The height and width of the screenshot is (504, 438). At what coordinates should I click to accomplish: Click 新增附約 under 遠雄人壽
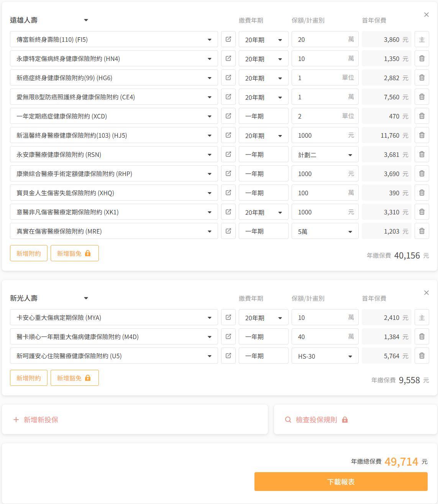(29, 253)
